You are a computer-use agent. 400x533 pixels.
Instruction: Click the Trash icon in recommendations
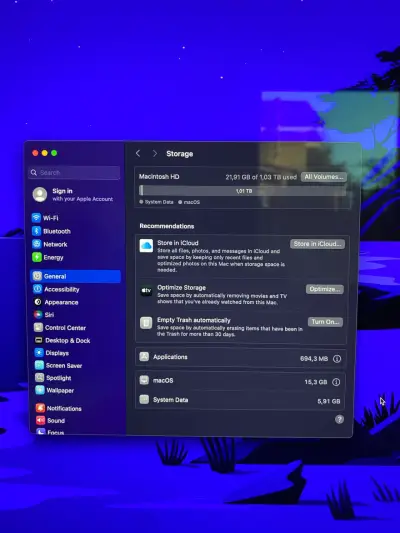coord(146,323)
